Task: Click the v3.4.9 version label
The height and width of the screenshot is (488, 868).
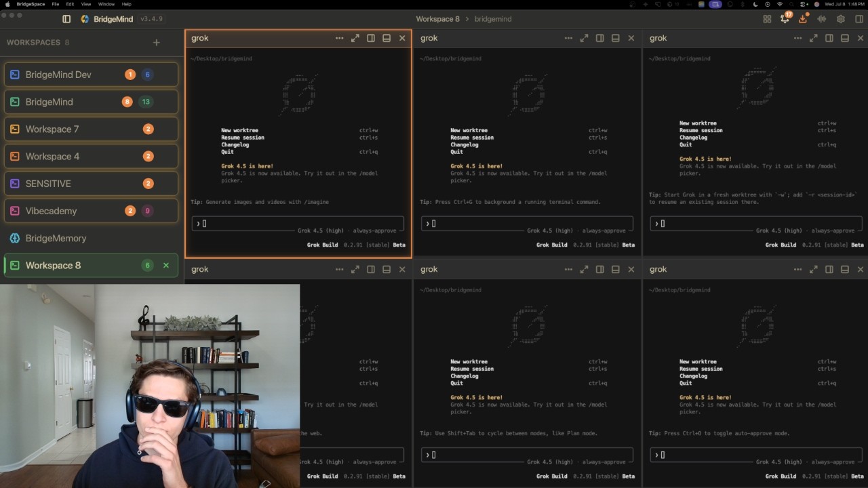Action: pos(151,19)
